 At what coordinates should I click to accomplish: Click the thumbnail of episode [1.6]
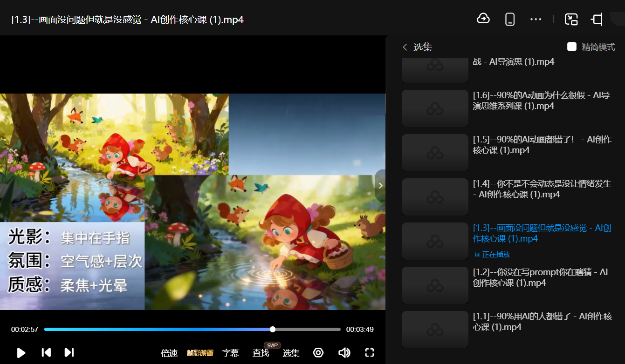435,108
